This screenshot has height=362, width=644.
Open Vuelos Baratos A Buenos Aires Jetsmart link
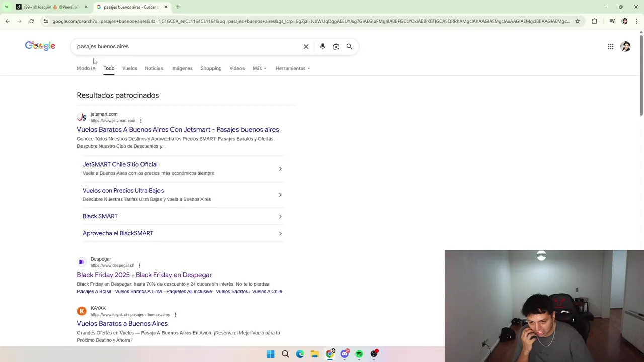[178, 129]
